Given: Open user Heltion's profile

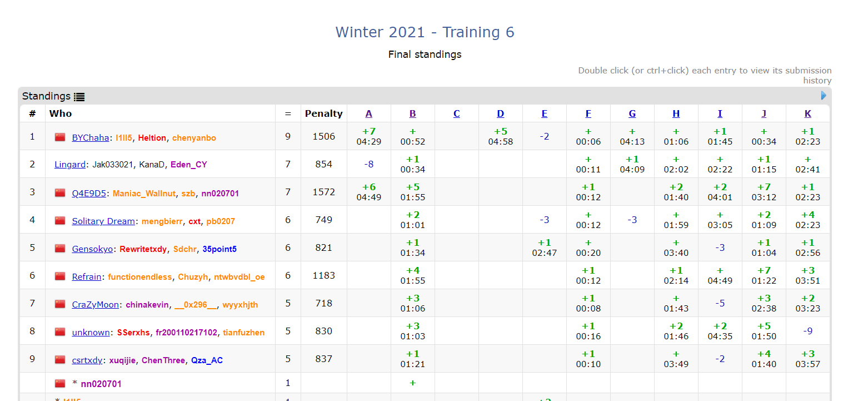Looking at the screenshot, I should pos(152,138).
